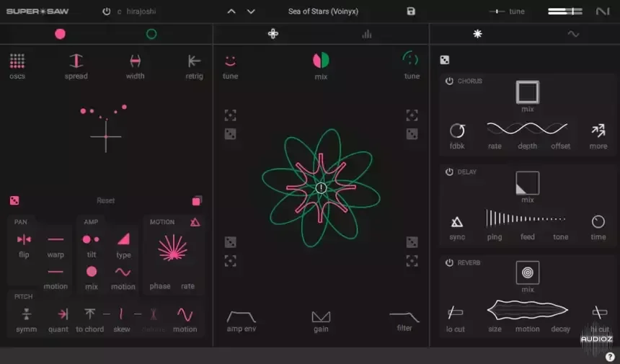
Task: Open the c hirajoshi scale selector
Action: click(x=136, y=12)
